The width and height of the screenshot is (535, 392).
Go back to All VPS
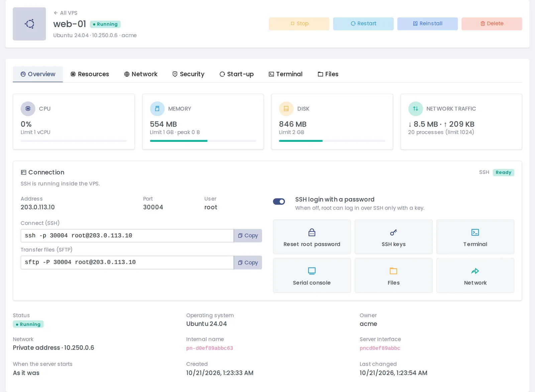tap(66, 13)
